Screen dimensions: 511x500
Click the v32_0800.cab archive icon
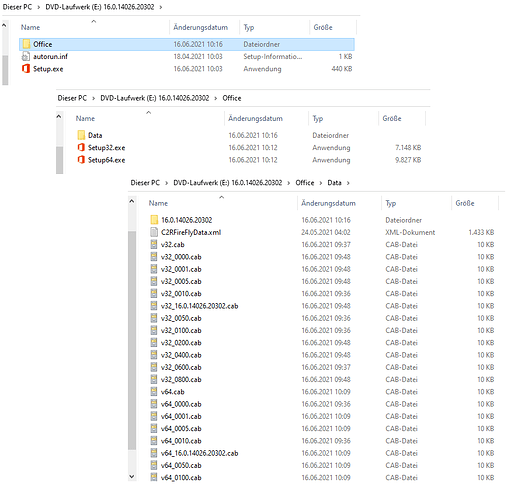tap(154, 379)
